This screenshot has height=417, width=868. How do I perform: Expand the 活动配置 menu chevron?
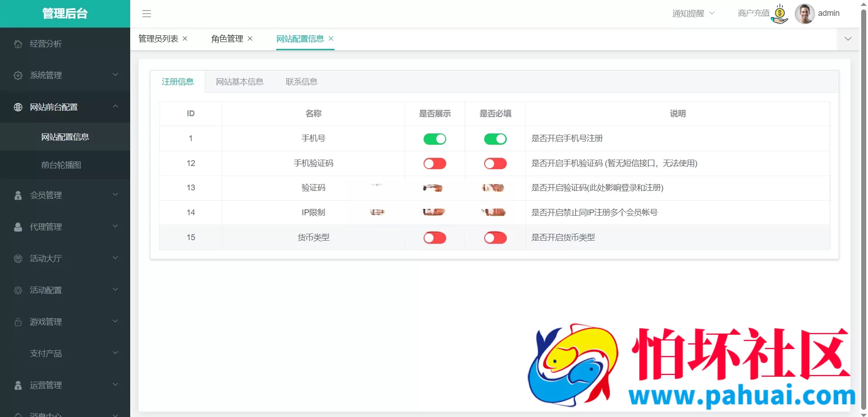[115, 289]
